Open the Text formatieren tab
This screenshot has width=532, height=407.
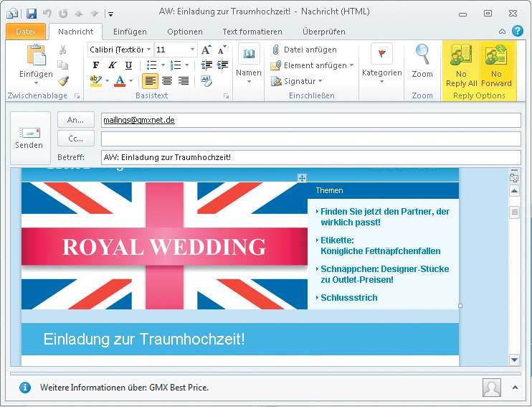(252, 32)
